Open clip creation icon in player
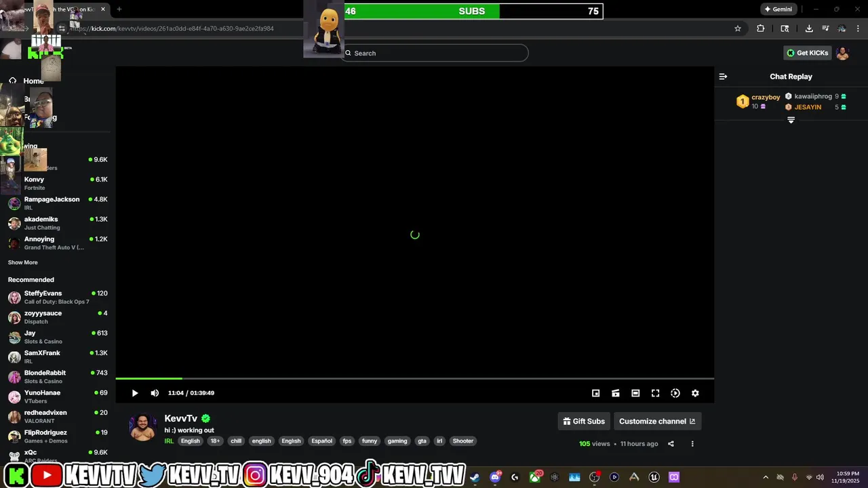This screenshot has width=868, height=488. point(616,393)
